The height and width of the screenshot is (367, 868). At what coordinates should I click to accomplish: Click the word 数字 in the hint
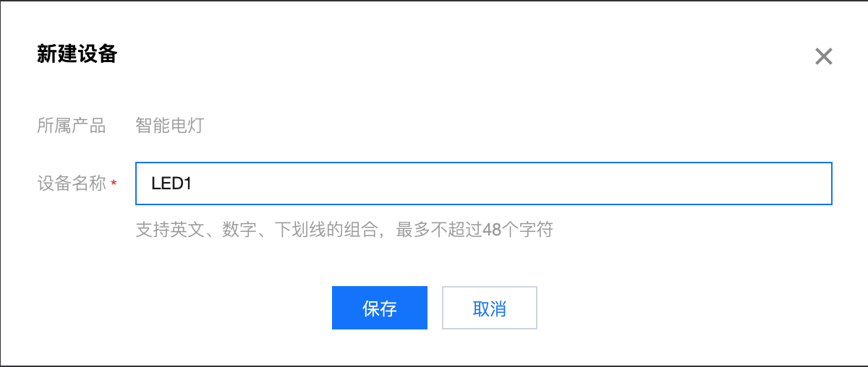point(239,230)
